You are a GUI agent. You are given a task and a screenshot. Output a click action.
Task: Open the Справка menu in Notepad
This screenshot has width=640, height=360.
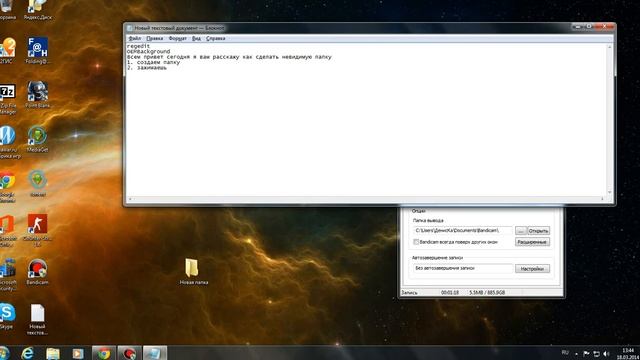216,38
